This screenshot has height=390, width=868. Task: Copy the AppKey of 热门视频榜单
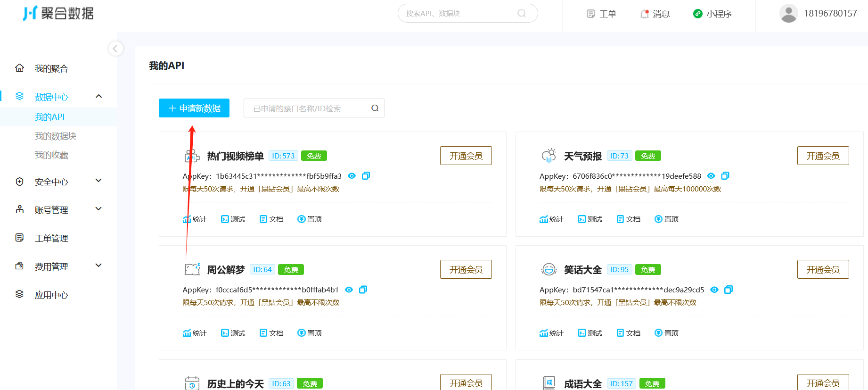click(366, 176)
